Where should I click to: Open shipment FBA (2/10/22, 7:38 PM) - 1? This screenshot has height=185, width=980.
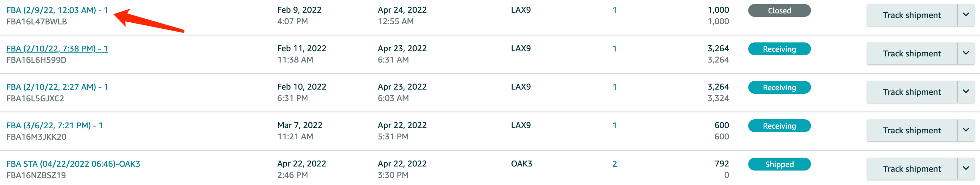pos(57,48)
